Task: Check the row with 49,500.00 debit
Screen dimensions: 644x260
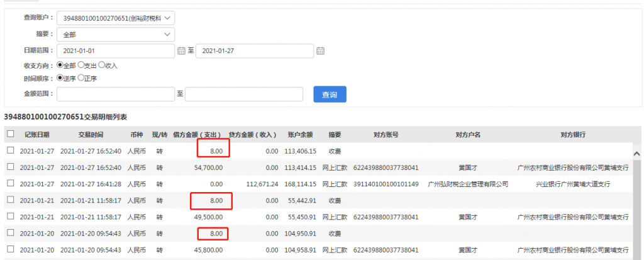Action: [x=10, y=217]
